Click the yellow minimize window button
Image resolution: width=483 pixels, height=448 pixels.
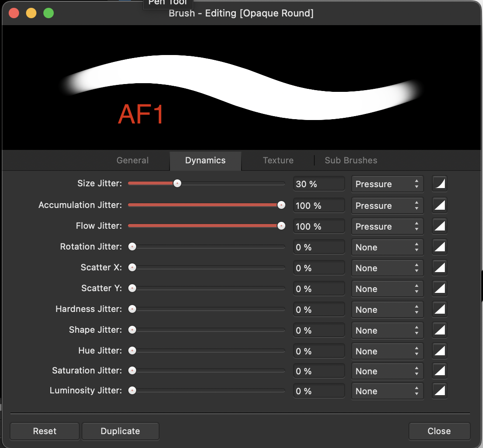[x=31, y=13]
